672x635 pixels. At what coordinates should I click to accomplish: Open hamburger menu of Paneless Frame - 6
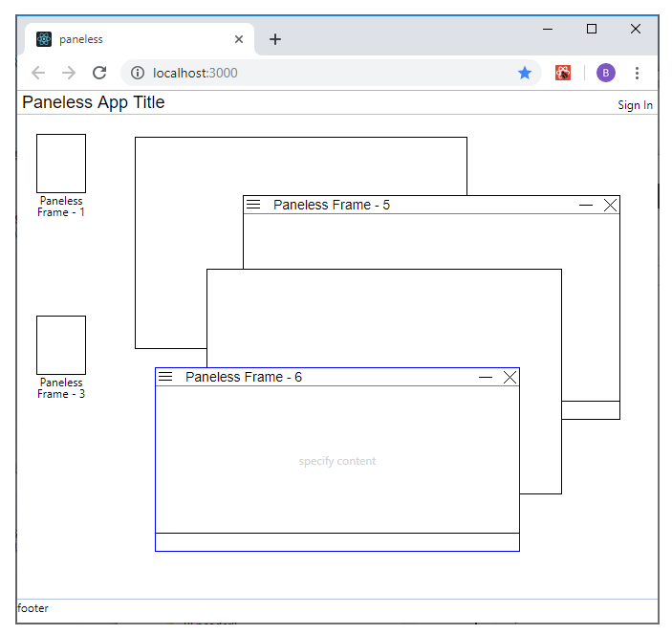click(x=165, y=377)
